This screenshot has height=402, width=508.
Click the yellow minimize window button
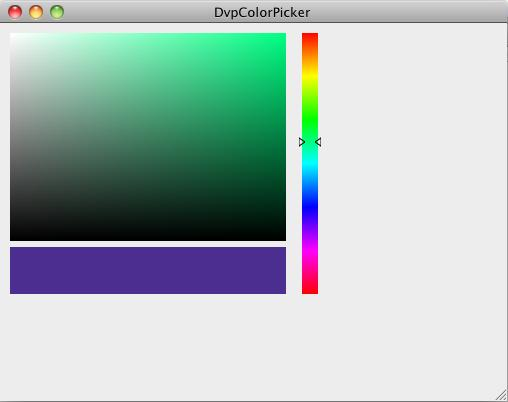click(x=36, y=12)
